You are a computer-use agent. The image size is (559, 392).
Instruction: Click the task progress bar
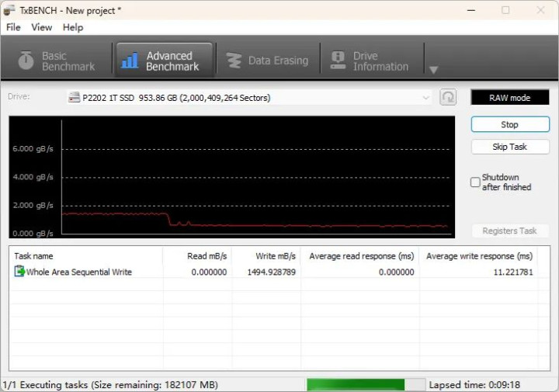click(x=366, y=385)
